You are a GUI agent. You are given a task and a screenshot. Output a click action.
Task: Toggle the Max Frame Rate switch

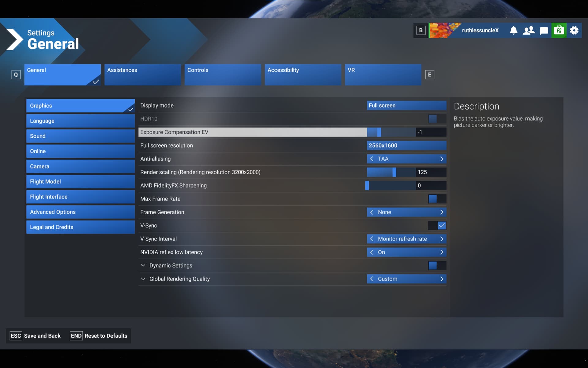tap(437, 199)
